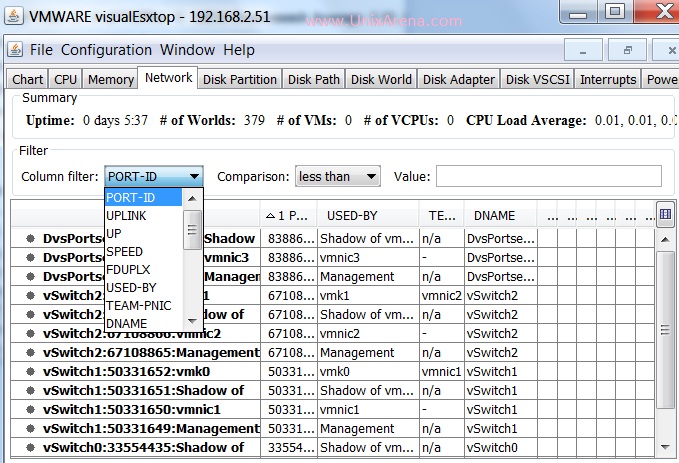Click the filter Value input field
The height and width of the screenshot is (463, 679).
tap(549, 176)
